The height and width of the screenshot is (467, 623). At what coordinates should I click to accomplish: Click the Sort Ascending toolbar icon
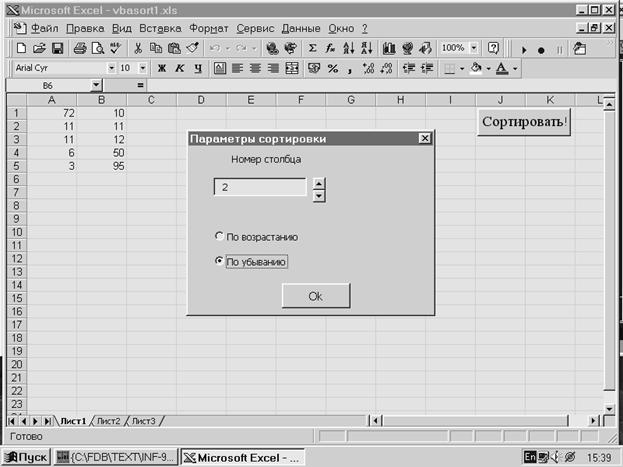(x=348, y=48)
